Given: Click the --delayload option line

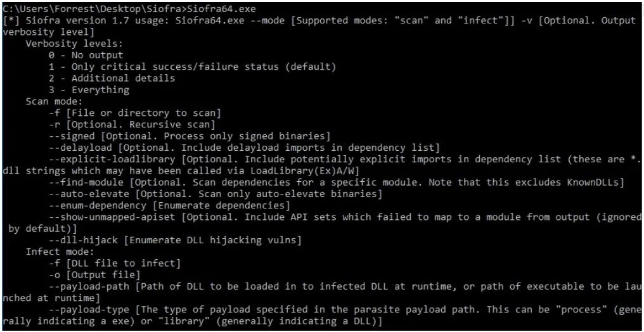Looking at the screenshot, I should point(244,148).
